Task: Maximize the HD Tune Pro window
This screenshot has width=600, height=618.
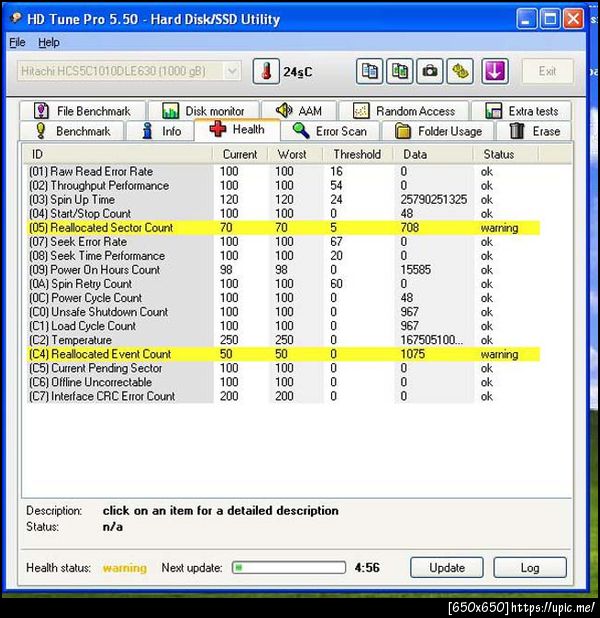Action: click(550, 19)
